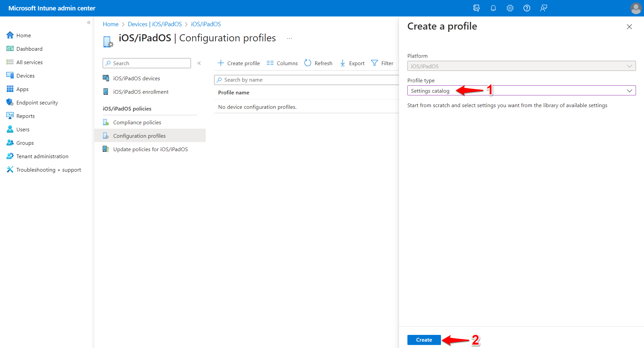Click the blade Search input field

[x=147, y=63]
